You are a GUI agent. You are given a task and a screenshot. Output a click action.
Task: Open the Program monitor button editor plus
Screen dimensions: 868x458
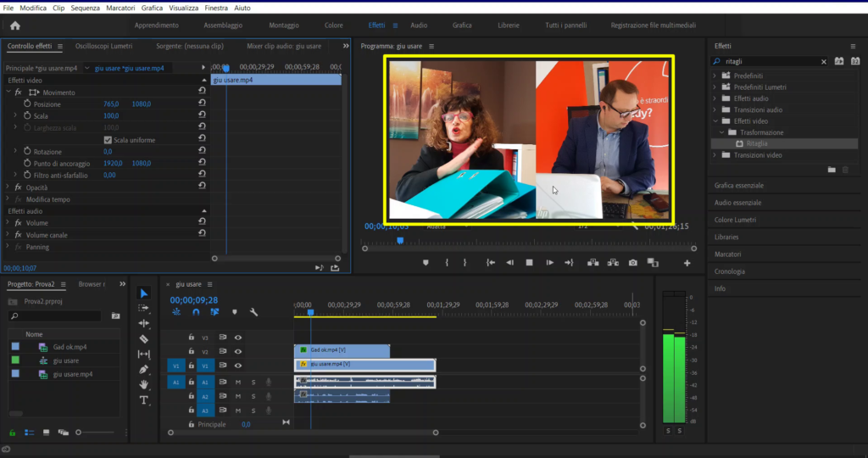click(687, 263)
